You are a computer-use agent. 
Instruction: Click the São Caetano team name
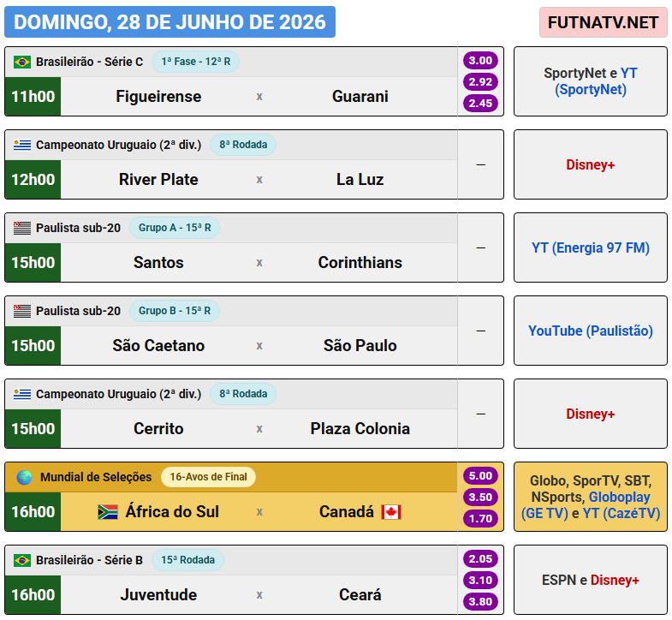click(x=158, y=346)
